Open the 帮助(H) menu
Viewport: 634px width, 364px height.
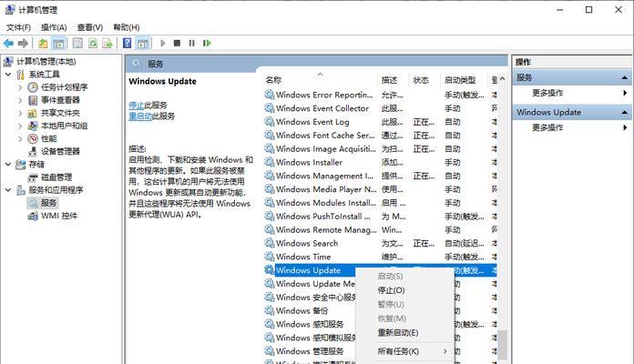pos(127,27)
